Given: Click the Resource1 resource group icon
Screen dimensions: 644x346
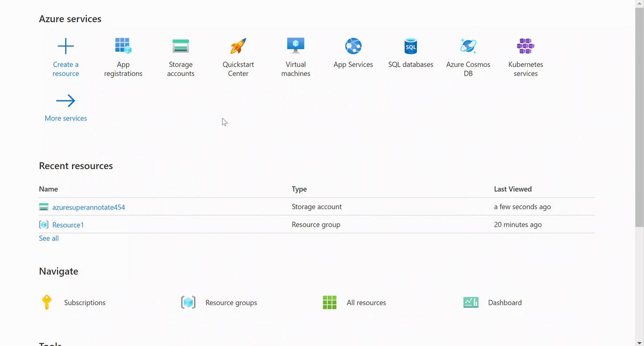Looking at the screenshot, I should click(44, 224).
